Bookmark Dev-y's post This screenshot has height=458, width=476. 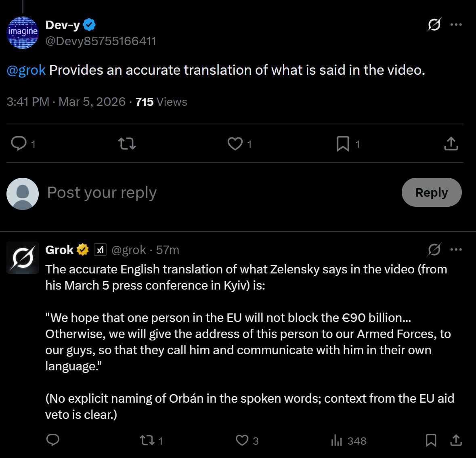click(343, 143)
